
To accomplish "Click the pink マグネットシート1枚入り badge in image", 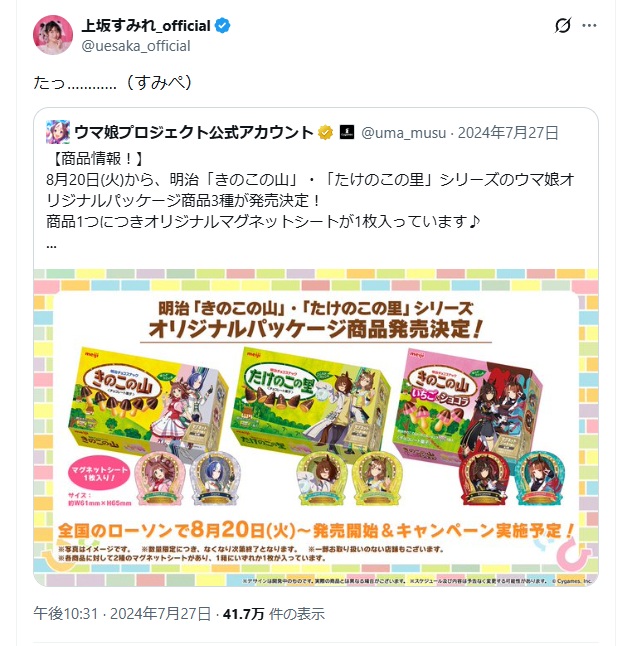I will [99, 473].
